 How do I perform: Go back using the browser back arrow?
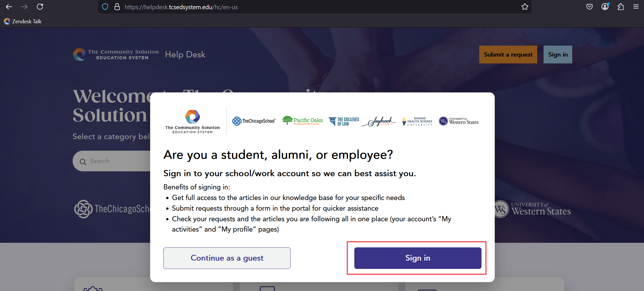click(9, 7)
